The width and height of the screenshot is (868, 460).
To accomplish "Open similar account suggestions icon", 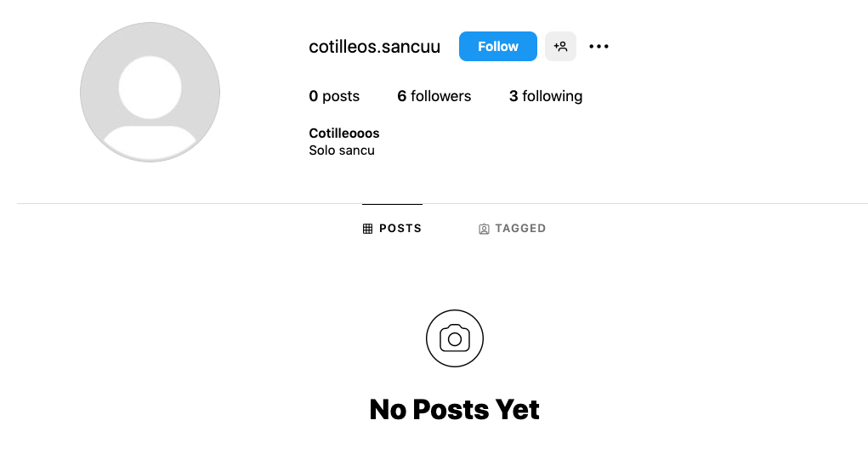I will 560,47.
